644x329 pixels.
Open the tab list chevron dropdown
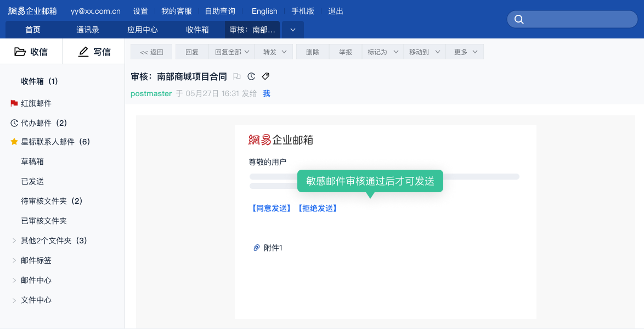(x=293, y=30)
